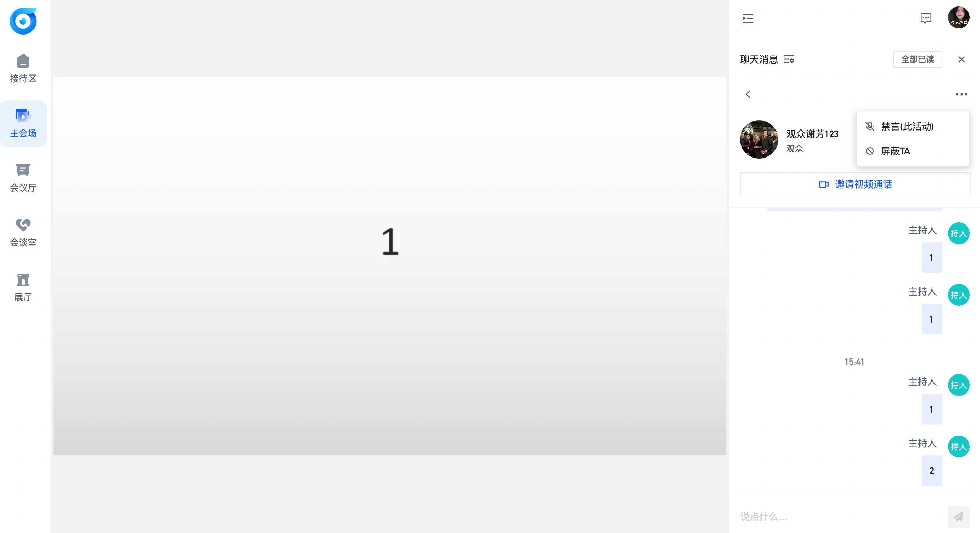Viewport: 980px width, 533px height.
Task: Open the chat bubble icon
Action: click(x=926, y=18)
